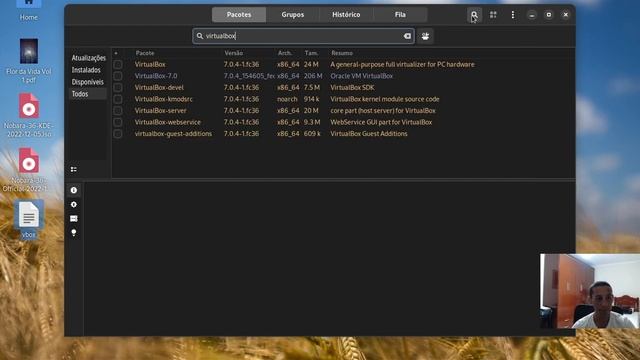
Task: Sort by Tam. column header
Action: (x=311, y=53)
